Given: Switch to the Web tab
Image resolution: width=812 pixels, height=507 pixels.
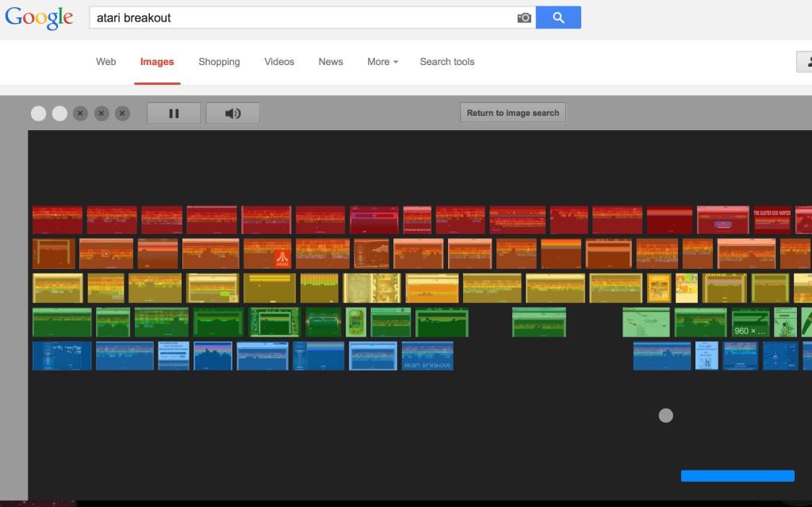Looking at the screenshot, I should click(x=106, y=61).
